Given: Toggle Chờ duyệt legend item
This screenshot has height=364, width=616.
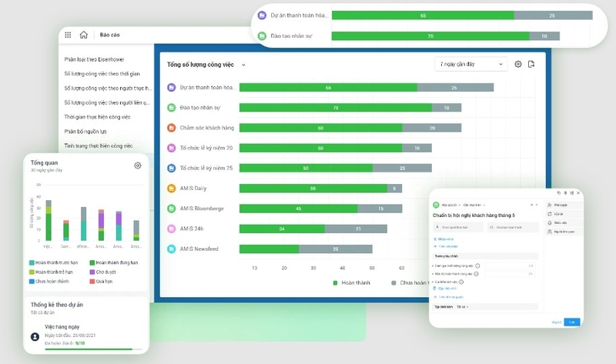Looking at the screenshot, I should [x=102, y=272].
